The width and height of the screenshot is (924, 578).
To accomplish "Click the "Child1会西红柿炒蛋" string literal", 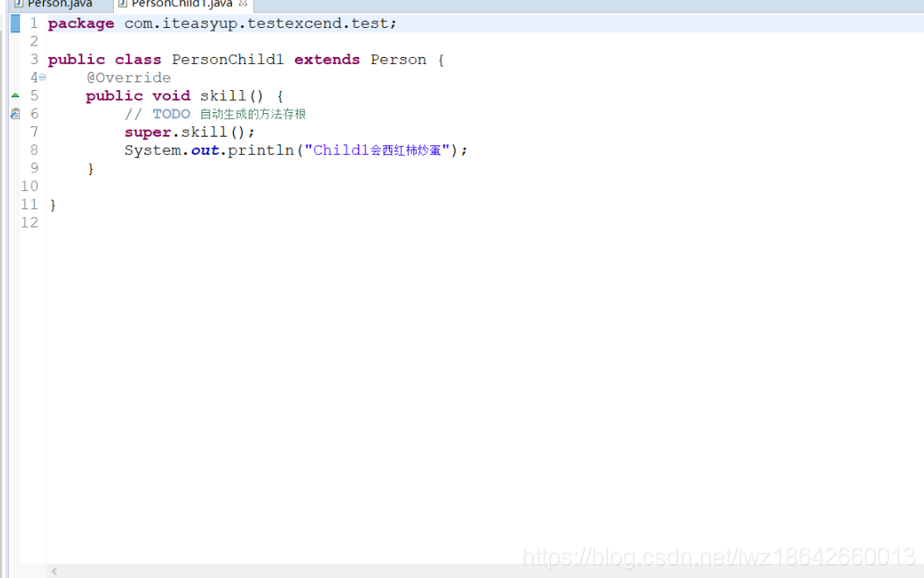I will point(377,151).
